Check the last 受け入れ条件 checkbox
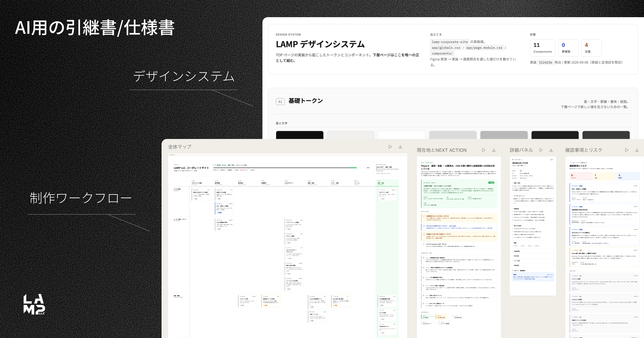 tap(513, 237)
